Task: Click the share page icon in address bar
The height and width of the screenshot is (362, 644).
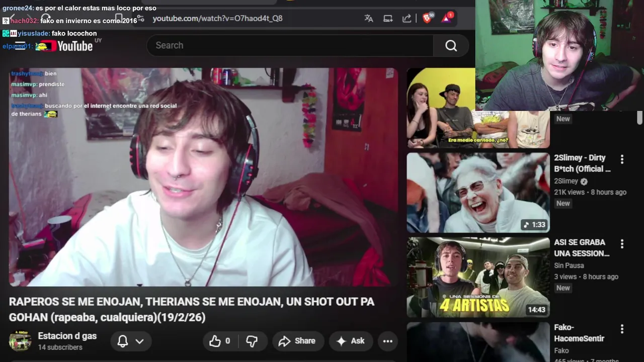Action: [407, 19]
